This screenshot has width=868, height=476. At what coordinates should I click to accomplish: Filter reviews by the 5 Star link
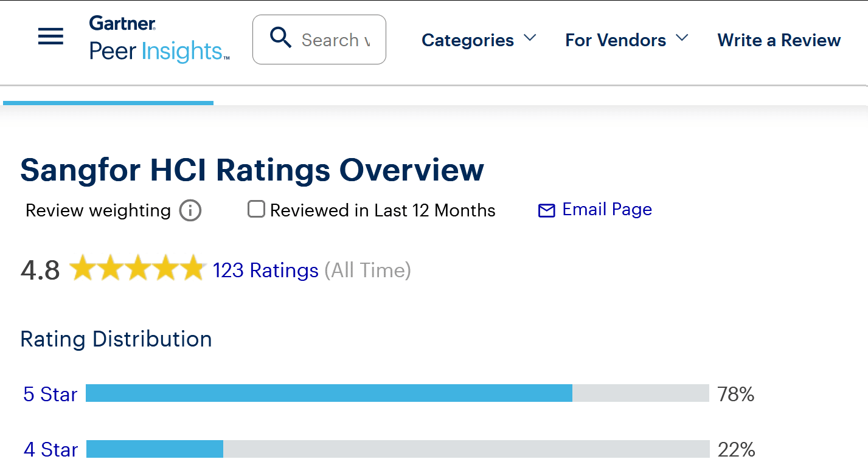click(x=50, y=395)
